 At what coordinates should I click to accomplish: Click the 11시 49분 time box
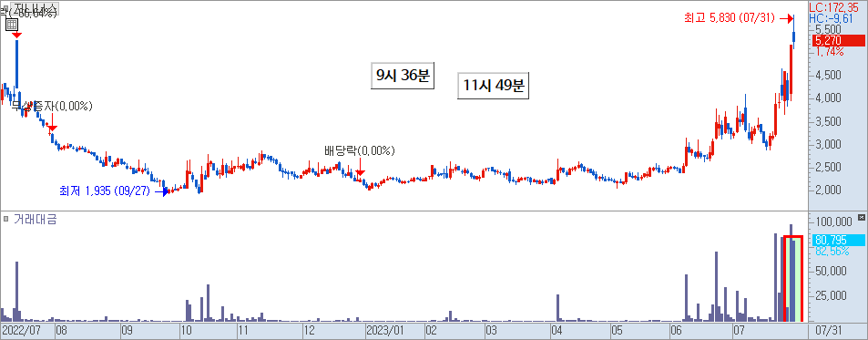[494, 86]
